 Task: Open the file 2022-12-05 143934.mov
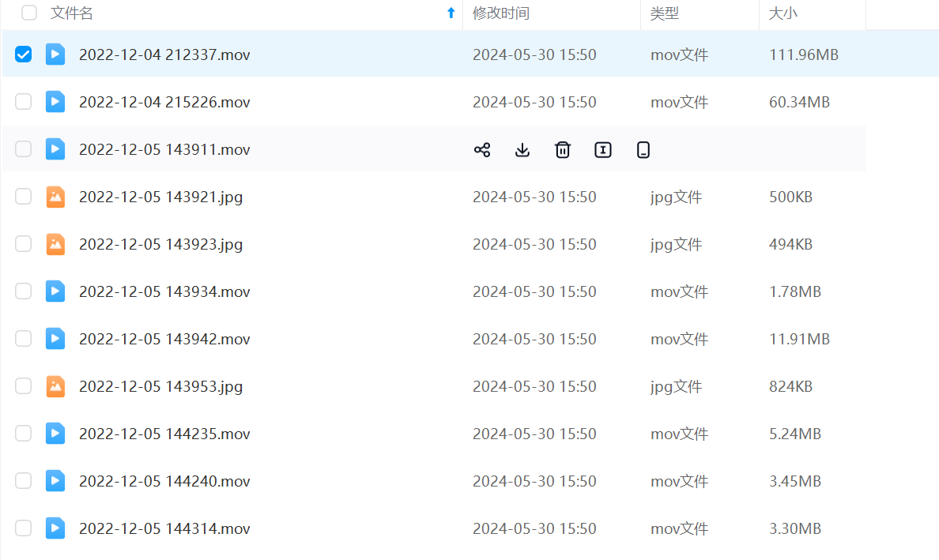click(x=164, y=291)
